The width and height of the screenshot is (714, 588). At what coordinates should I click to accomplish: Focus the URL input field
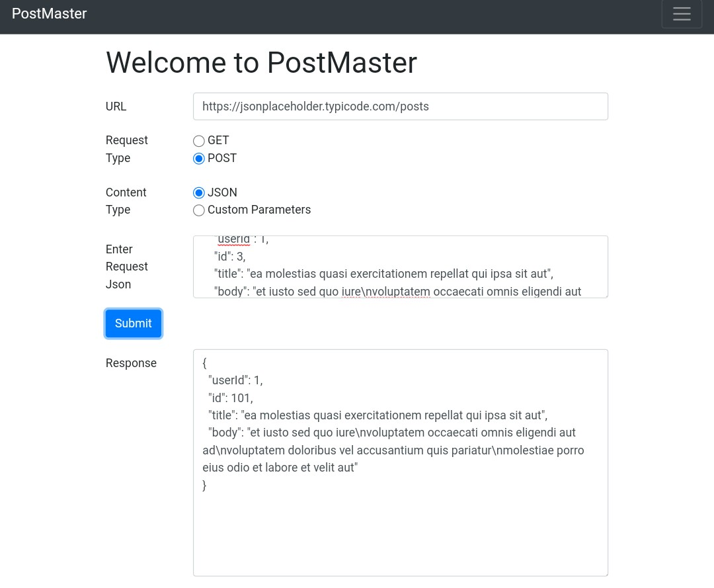(x=400, y=106)
